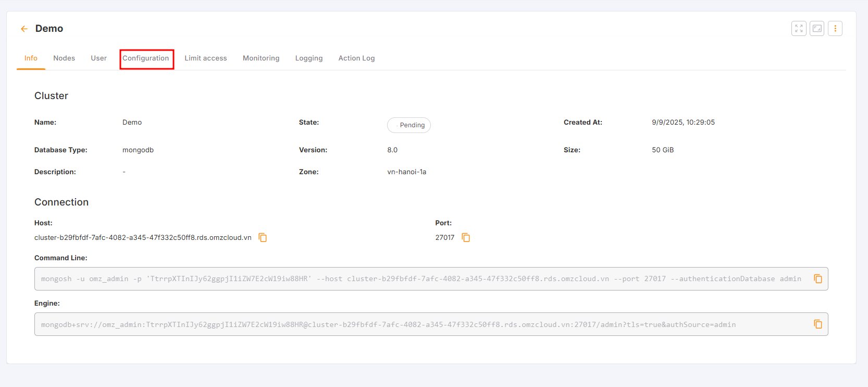
Task: Select the Configuration tab
Action: pos(146,58)
